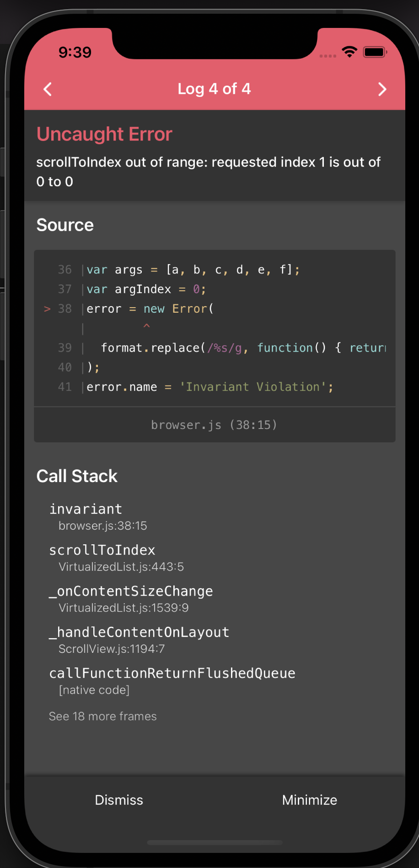Screen dimensions: 419x868
Task: Tap the 'Source' section heading
Action: click(x=65, y=225)
